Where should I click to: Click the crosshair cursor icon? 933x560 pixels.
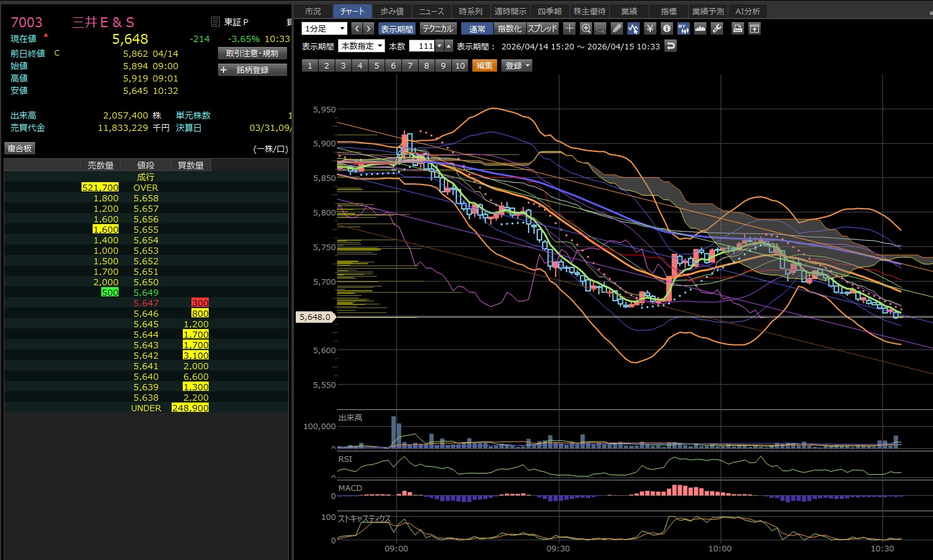(569, 28)
